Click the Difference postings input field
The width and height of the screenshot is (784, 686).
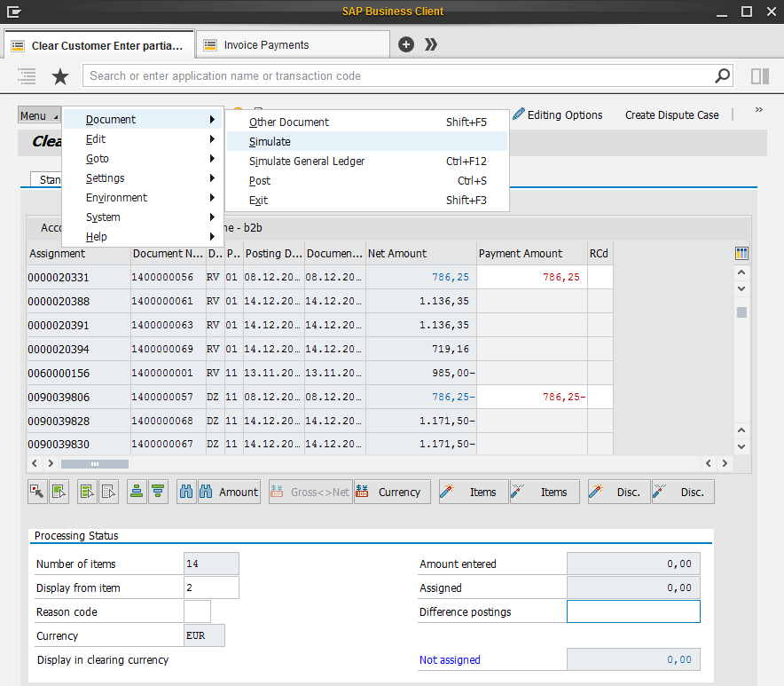(633, 611)
